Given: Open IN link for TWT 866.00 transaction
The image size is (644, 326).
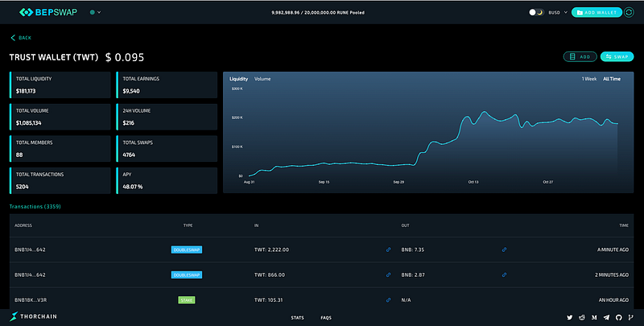Looking at the screenshot, I should coord(388,274).
